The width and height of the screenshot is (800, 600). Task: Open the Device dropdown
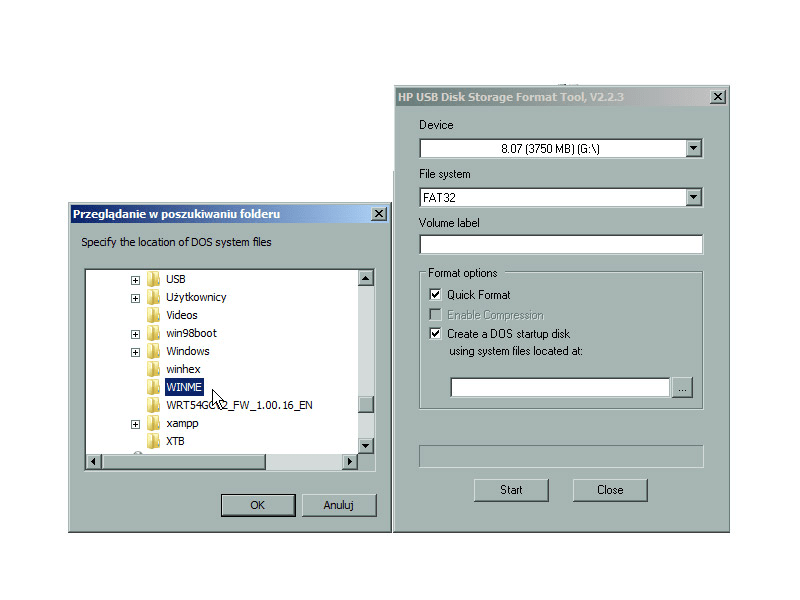point(693,148)
